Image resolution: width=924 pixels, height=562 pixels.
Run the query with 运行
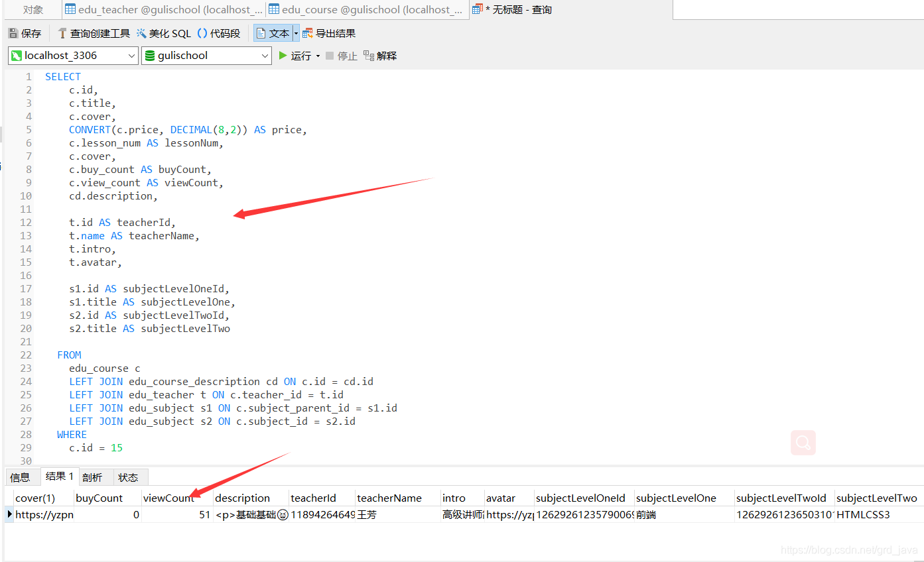[295, 56]
